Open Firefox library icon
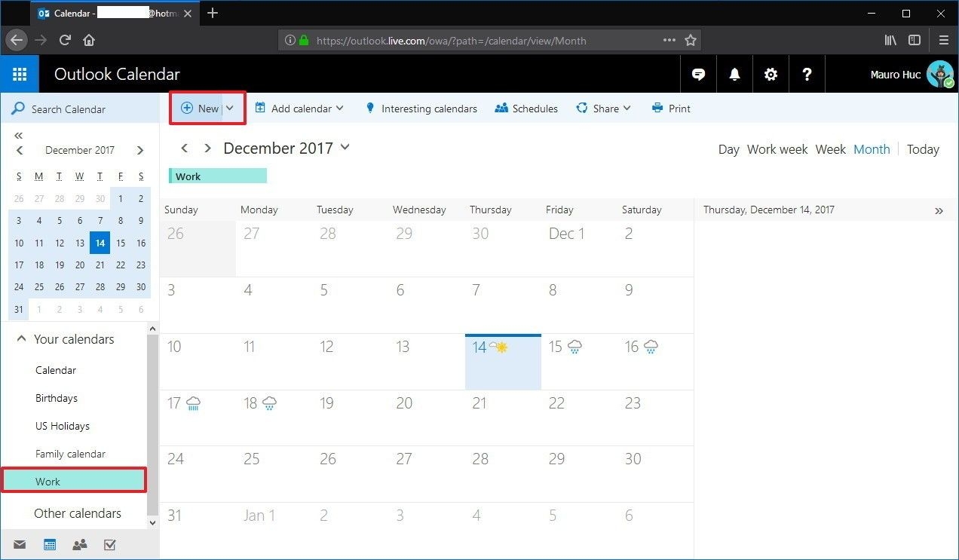 coord(891,40)
